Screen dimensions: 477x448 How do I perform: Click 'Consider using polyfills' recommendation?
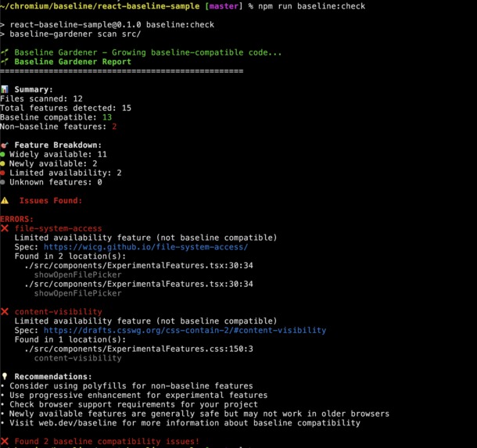[x=131, y=386]
